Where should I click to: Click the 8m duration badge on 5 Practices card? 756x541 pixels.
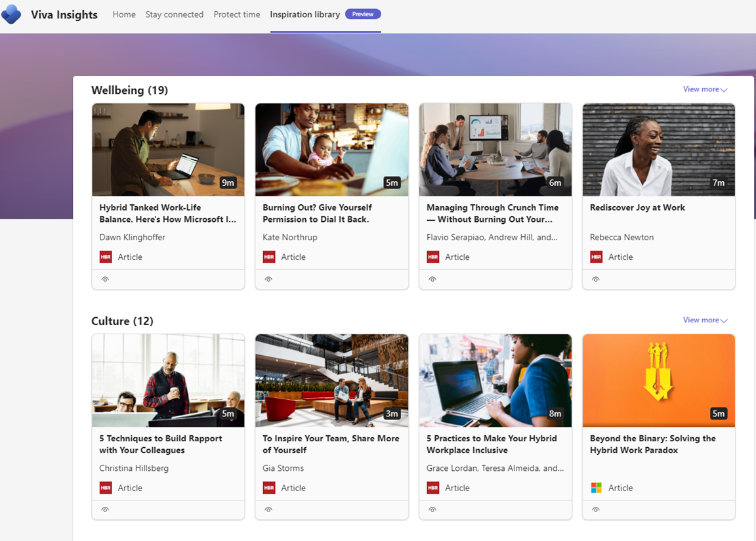[x=555, y=414]
